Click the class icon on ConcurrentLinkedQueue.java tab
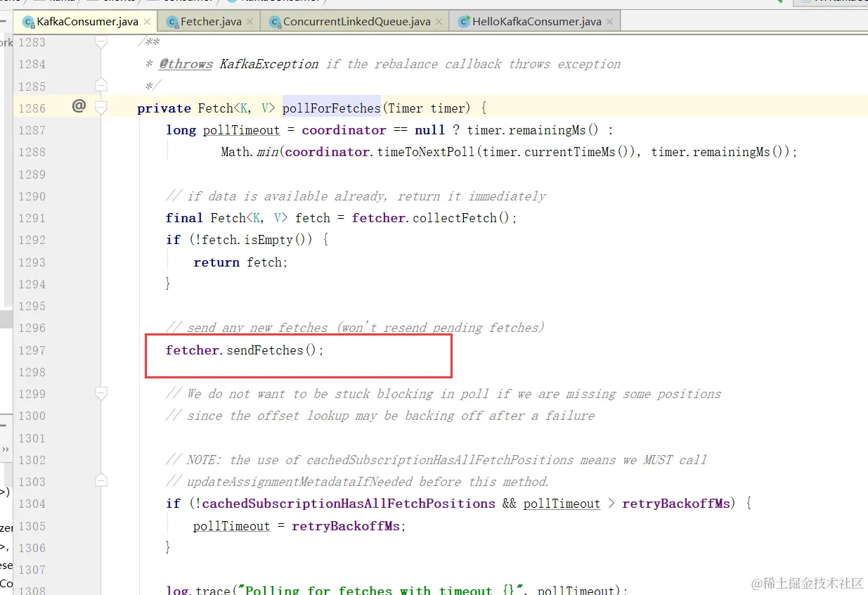This screenshot has height=595, width=868. tap(275, 22)
